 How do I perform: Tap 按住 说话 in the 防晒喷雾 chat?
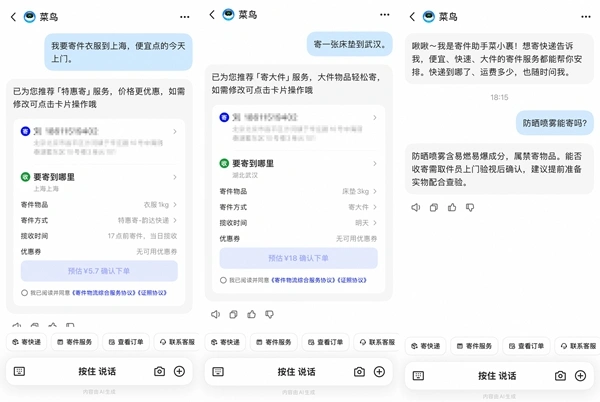click(x=497, y=376)
